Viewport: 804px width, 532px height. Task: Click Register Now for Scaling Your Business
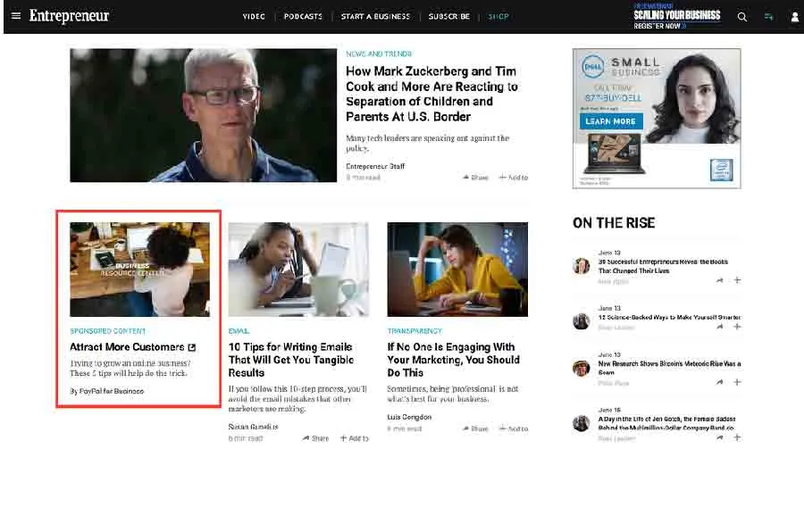(x=659, y=26)
